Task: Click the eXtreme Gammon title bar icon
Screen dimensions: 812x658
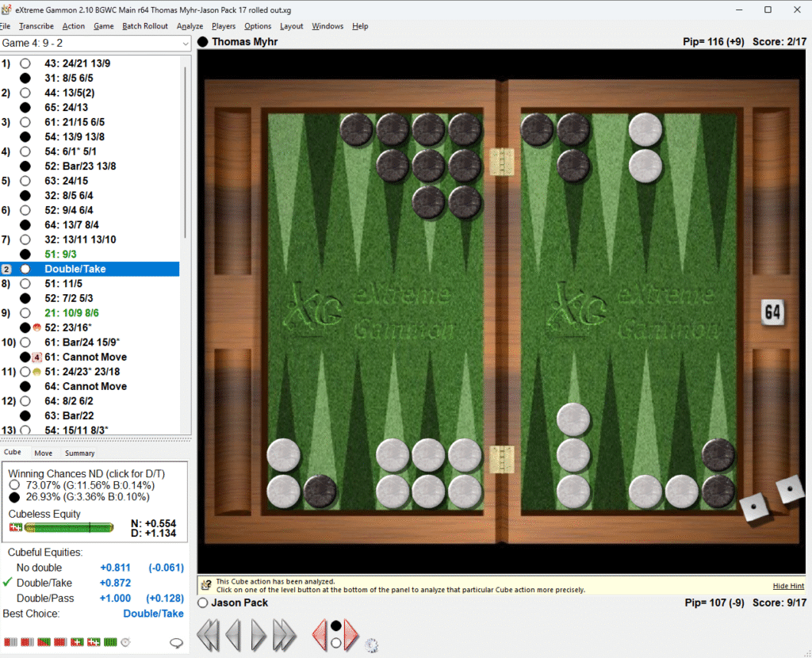Action: 6,10
